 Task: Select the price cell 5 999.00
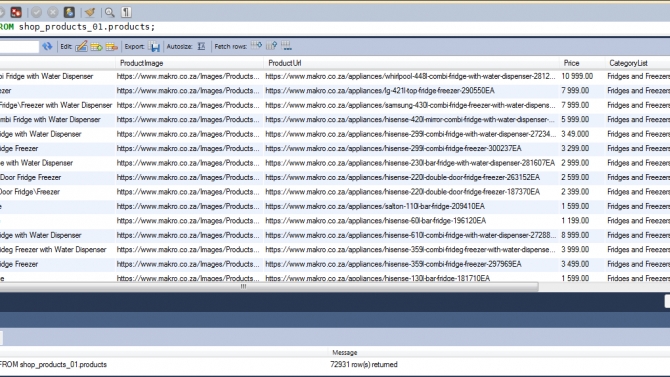coord(582,120)
